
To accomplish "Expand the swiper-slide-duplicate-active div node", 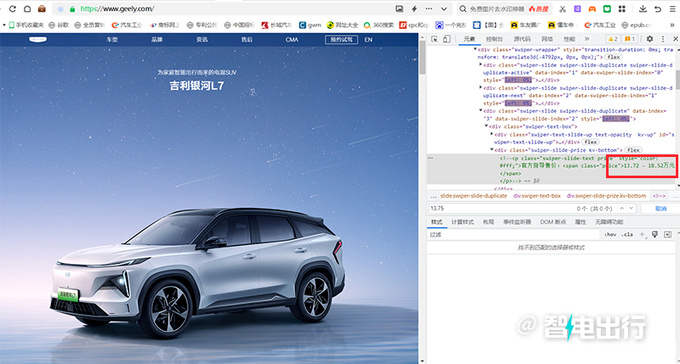I will point(481,65).
